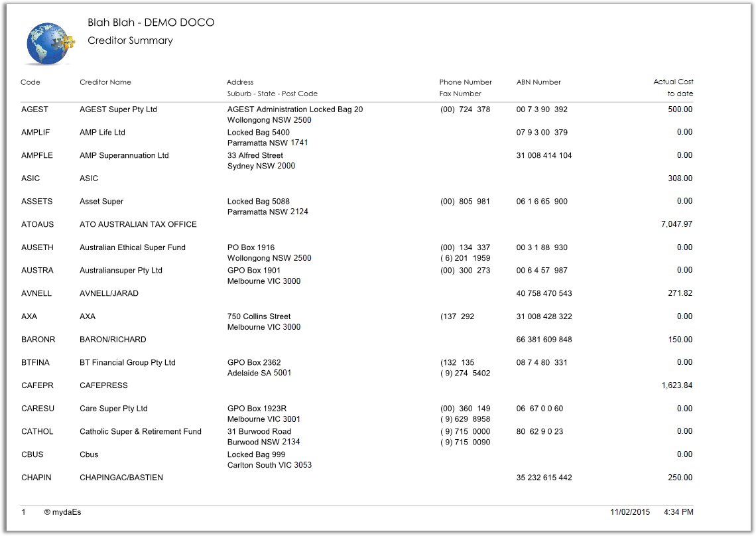The height and width of the screenshot is (536, 756).
Task: Click creditor name 'BARON/RICHARD'
Action: 113,340
